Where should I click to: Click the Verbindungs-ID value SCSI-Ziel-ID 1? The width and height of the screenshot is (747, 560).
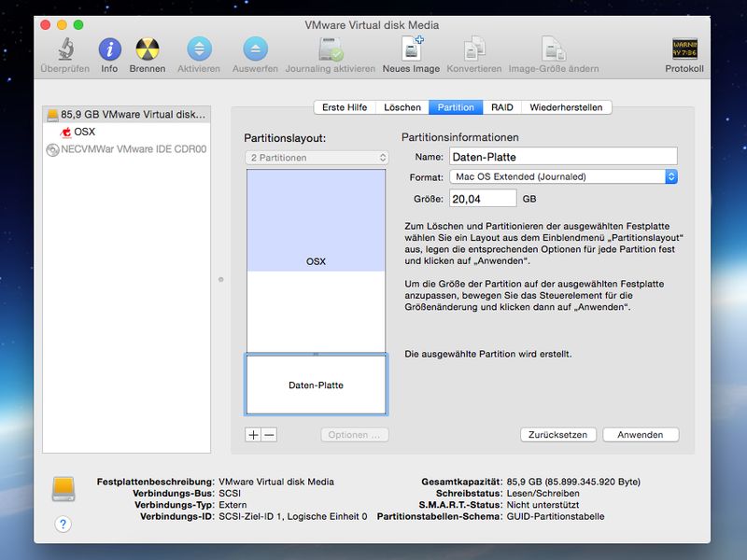click(x=293, y=517)
